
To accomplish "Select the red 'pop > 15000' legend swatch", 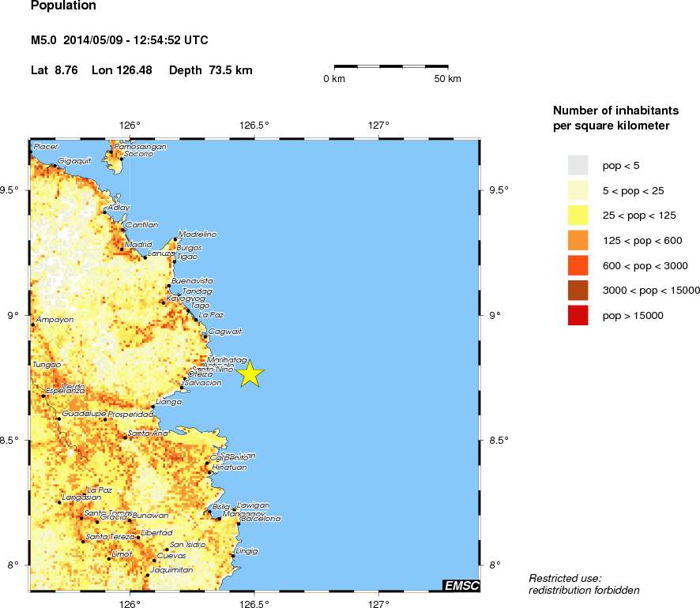I will [x=578, y=316].
